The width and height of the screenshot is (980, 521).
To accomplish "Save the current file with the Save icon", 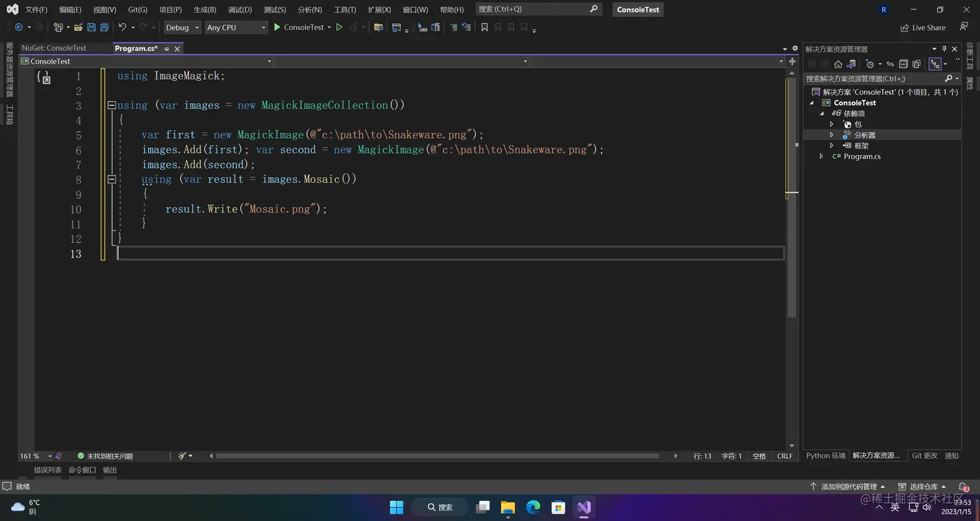I will click(91, 27).
